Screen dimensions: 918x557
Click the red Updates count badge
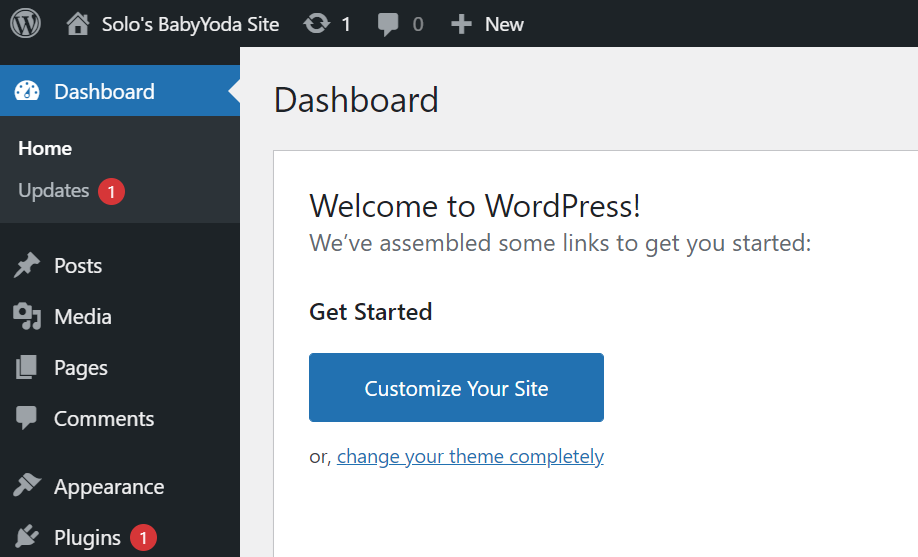pyautogui.click(x=111, y=192)
